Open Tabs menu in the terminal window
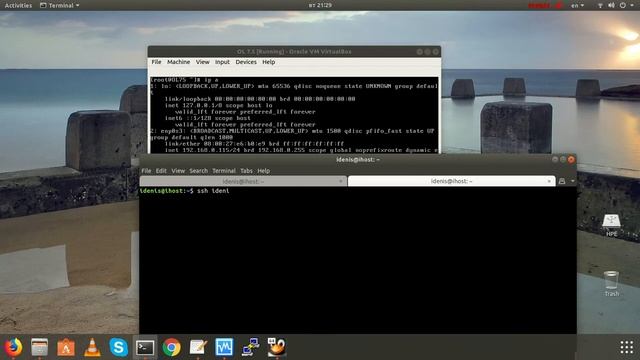This screenshot has height=360, width=640. (246, 171)
